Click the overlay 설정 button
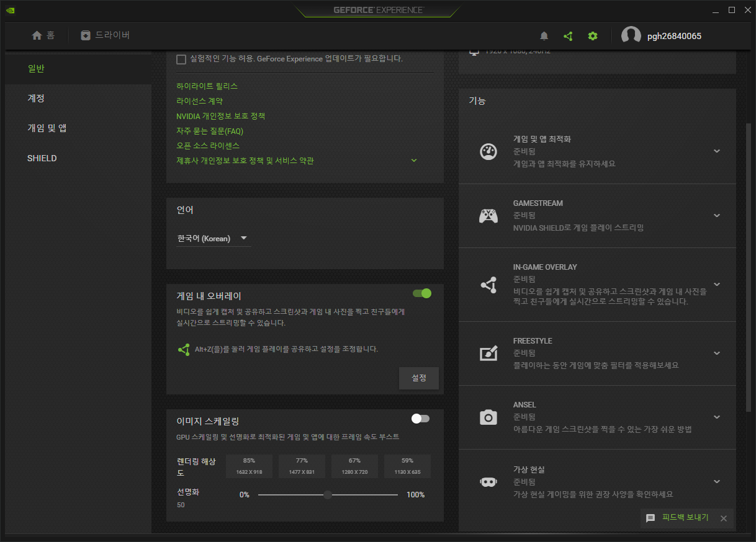This screenshot has width=756, height=542. pos(419,378)
